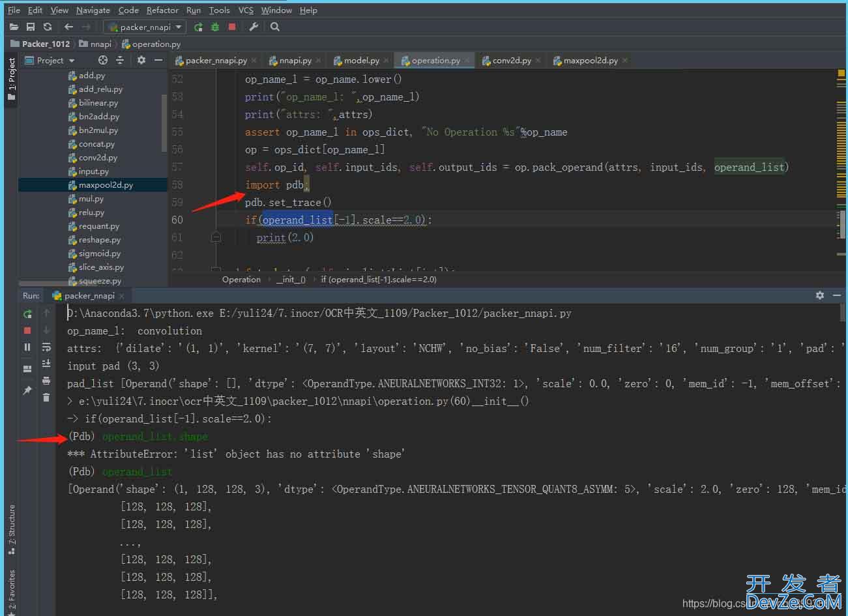Hide the Project panel with the minus icon

158,60
